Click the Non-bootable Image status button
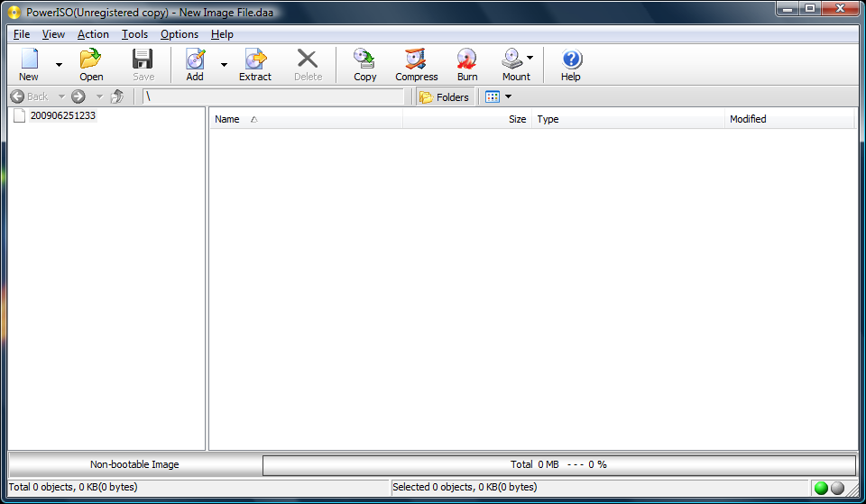 pos(134,465)
